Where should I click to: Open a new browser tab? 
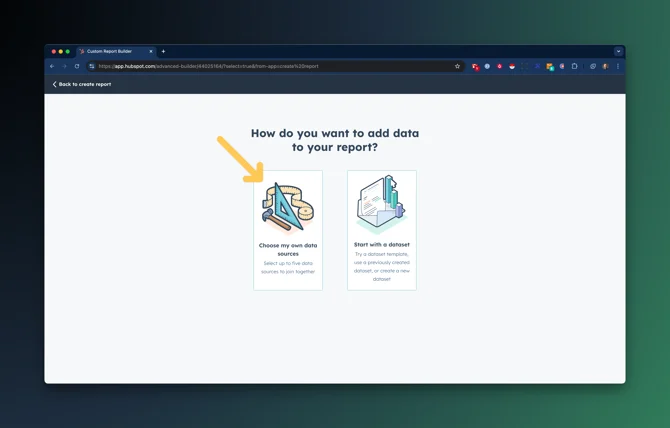click(x=163, y=51)
